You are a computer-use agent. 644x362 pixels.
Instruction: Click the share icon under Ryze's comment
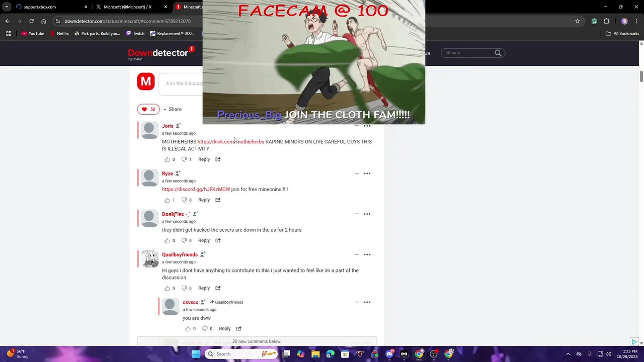click(218, 200)
